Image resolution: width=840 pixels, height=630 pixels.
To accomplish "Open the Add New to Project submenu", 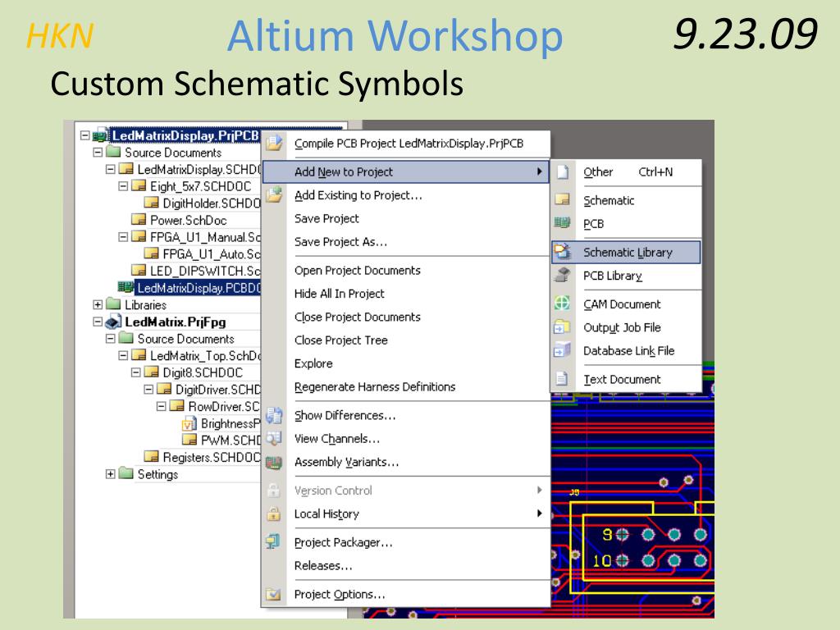I will coord(406,172).
